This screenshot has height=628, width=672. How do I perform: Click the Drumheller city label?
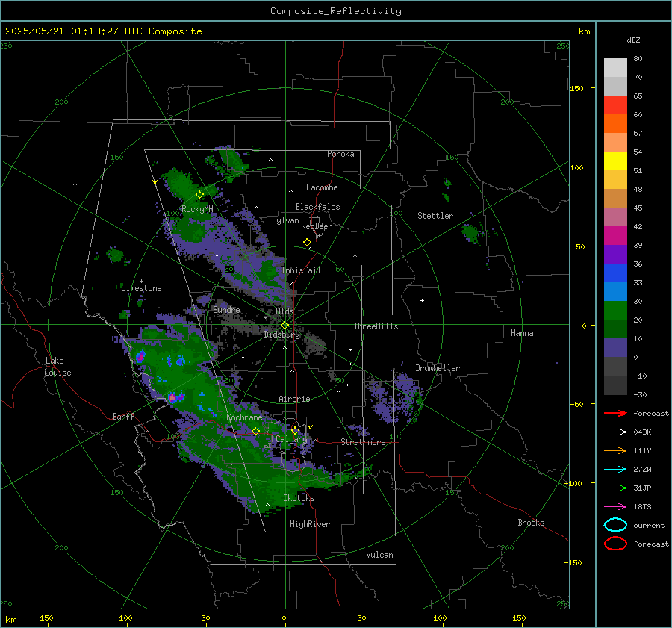438,368
